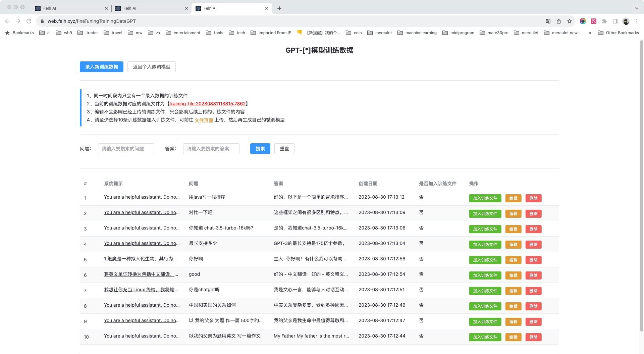Go forward with browser forward arrow
This screenshot has height=354, width=644.
coord(18,21)
